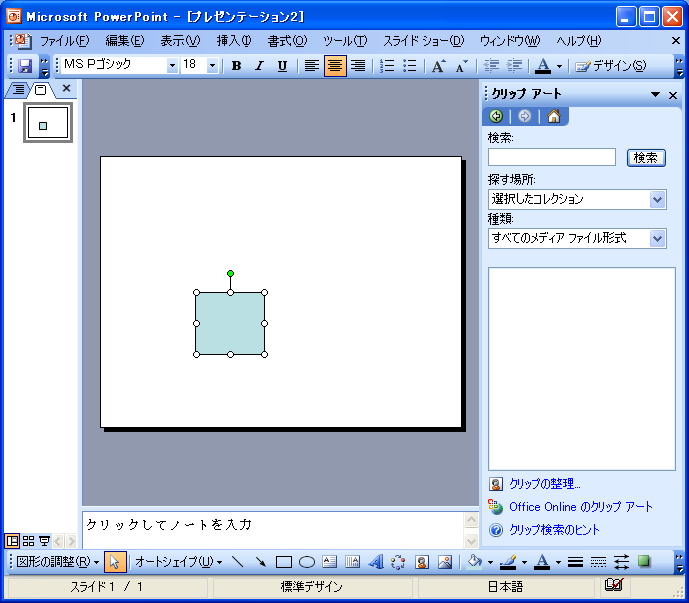
Task: Click the Insert Clip Art icon in drawing toolbar
Action: tap(422, 562)
